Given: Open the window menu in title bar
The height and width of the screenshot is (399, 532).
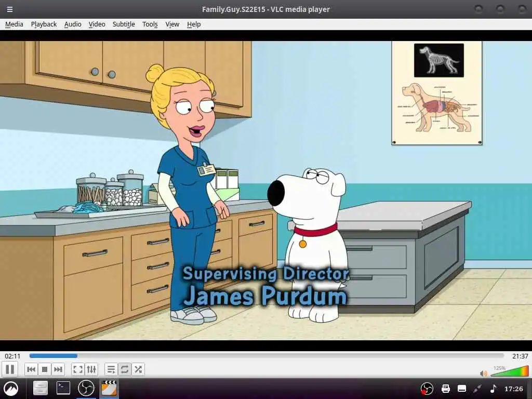Looking at the screenshot, I should point(10,9).
